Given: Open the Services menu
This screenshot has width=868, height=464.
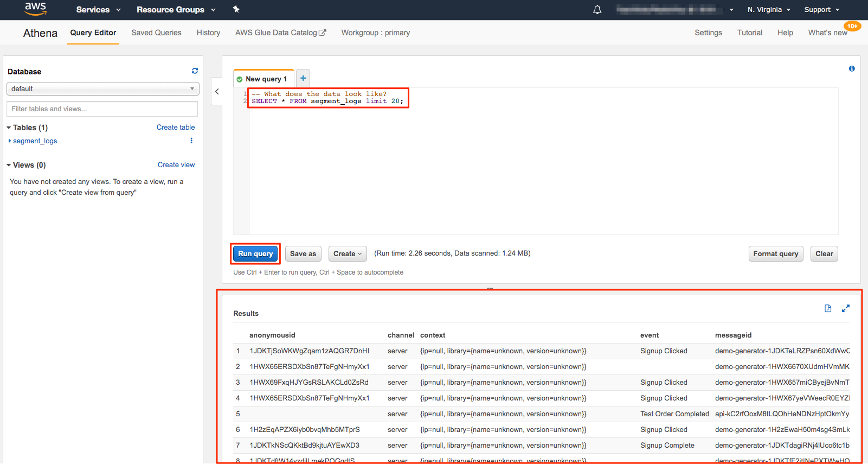Looking at the screenshot, I should tap(99, 10).
